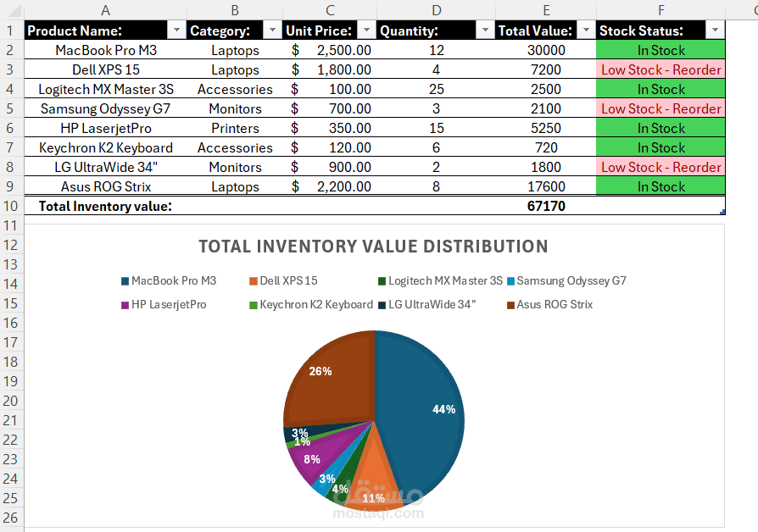Screen dimensions: 758x532
Task: Click Samsung Odyssey G7 Low Stock status
Action: coord(660,108)
